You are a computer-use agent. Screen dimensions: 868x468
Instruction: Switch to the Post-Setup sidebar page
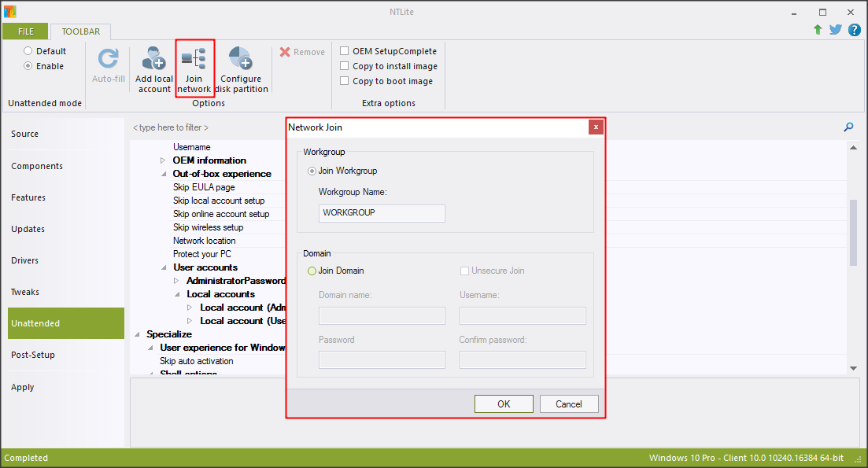point(33,355)
